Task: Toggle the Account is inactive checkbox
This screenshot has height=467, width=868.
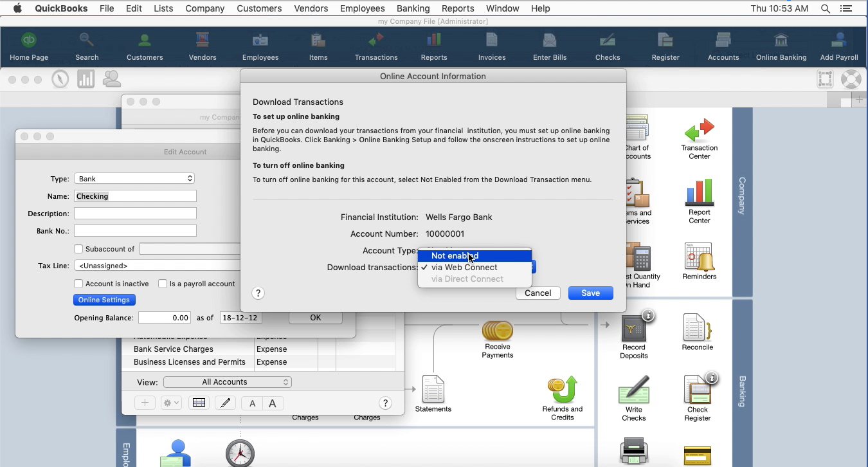Action: point(78,284)
